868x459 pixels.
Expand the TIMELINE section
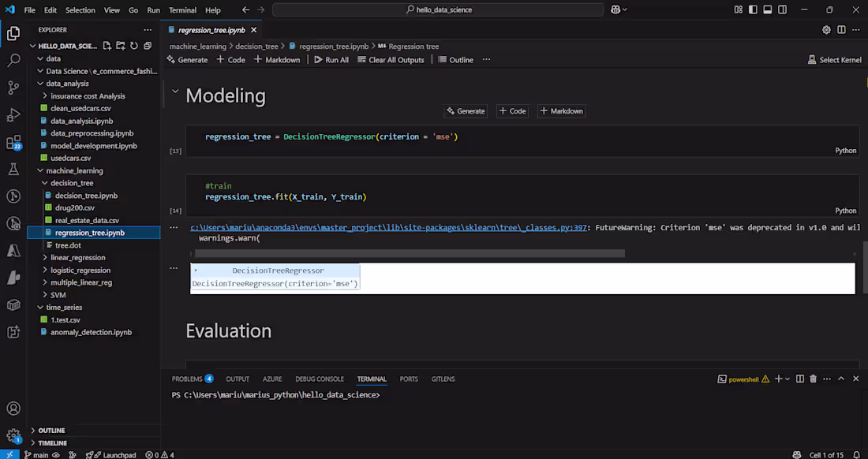pyautogui.click(x=33, y=443)
